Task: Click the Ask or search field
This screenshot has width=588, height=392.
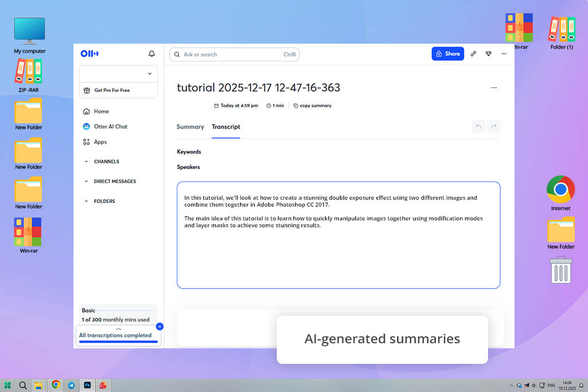Action: (234, 55)
